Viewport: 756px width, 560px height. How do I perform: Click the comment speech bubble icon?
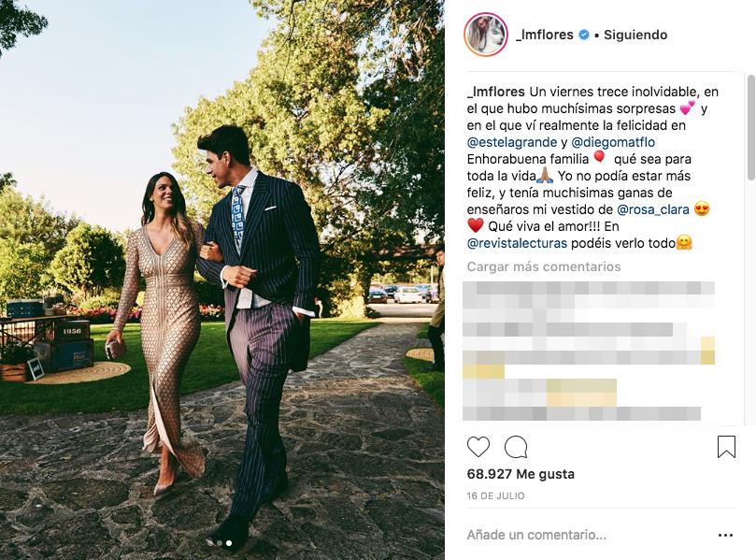pyautogui.click(x=516, y=447)
